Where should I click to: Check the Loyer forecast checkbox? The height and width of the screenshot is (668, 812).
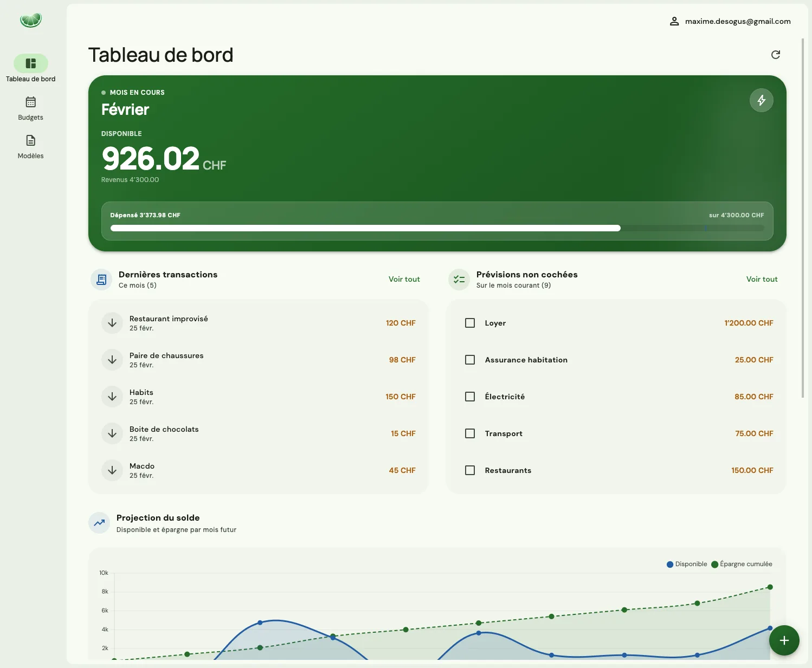(470, 323)
